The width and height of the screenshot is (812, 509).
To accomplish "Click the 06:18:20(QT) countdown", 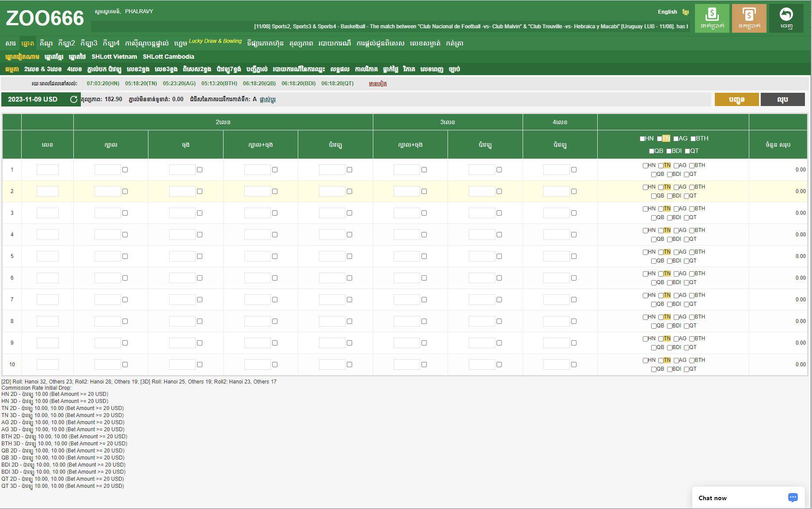I will click(x=338, y=84).
